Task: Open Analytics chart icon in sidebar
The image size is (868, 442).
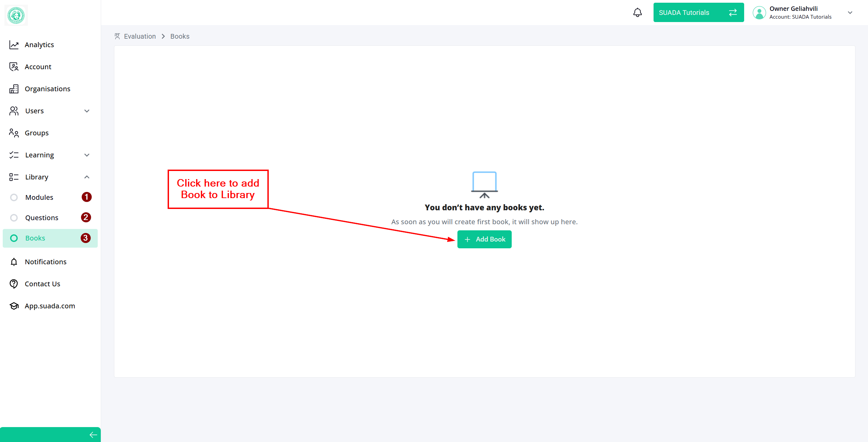Action: 14,45
